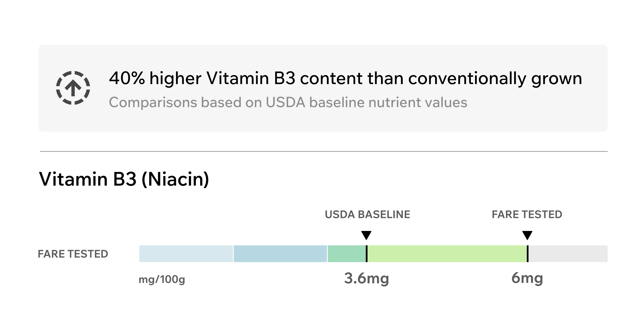Select the Vitamin B3 (Niacin) heading
The height and width of the screenshot is (333, 644).
(124, 179)
